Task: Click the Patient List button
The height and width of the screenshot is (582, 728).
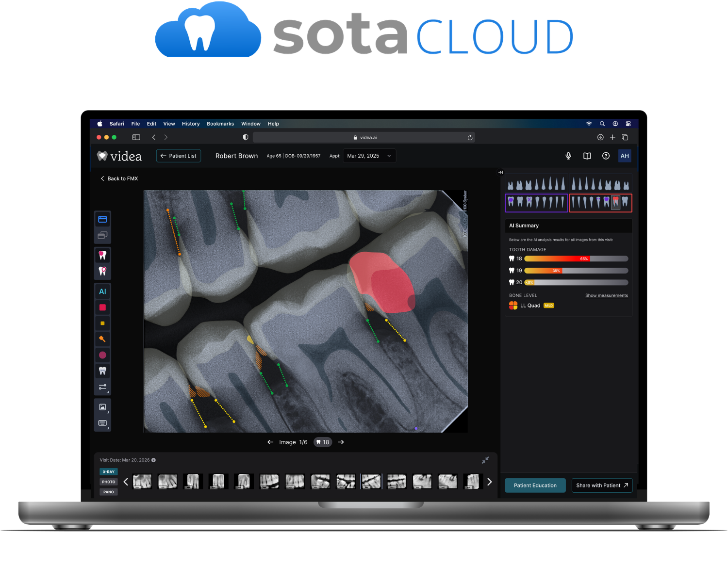Action: point(179,156)
